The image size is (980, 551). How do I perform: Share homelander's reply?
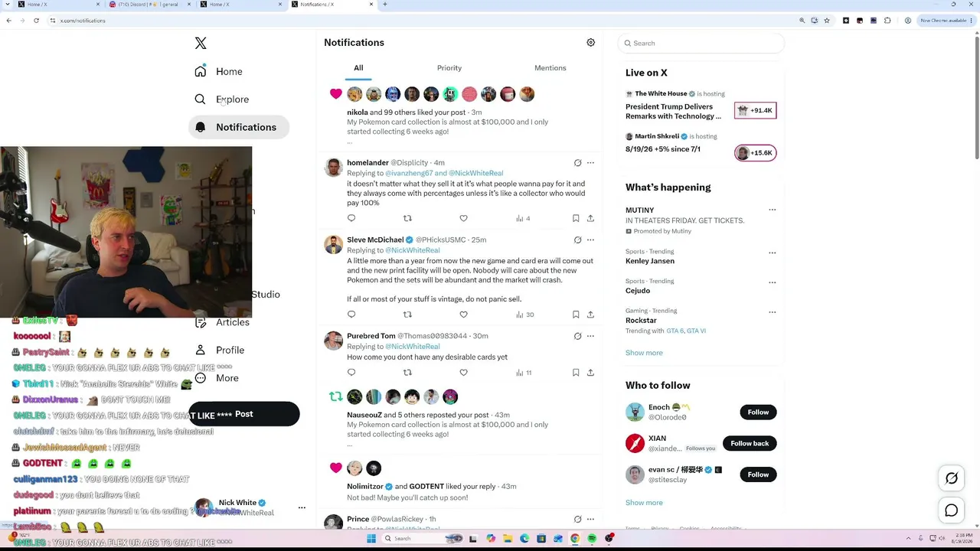coord(590,219)
